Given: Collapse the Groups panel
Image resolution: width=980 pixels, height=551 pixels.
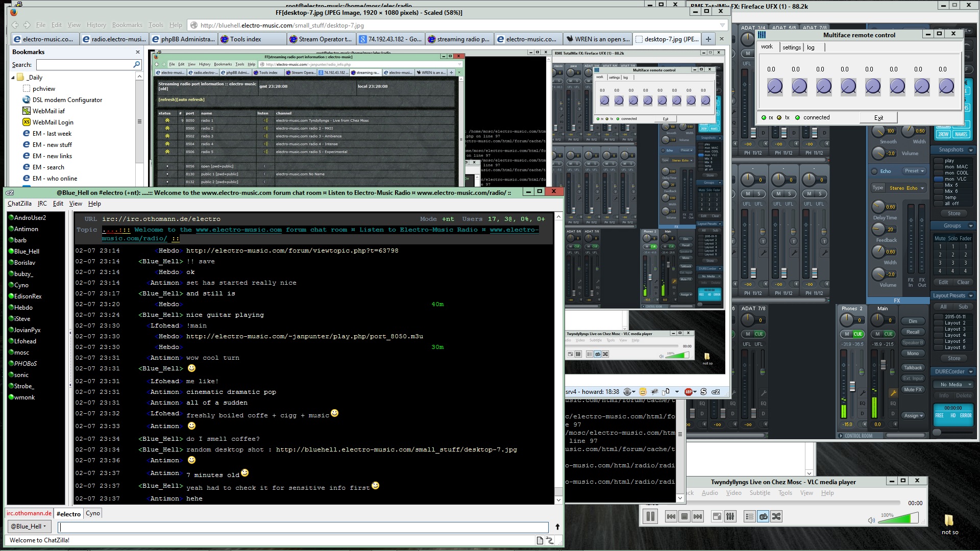Looking at the screenshot, I should point(970,226).
